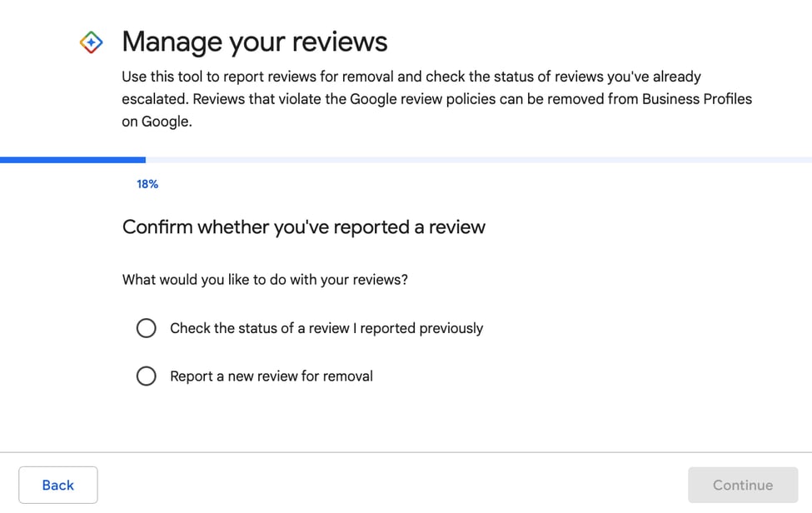This screenshot has width=812, height=513.
Task: Click the Google Business Profile diamond logo
Action: (x=92, y=42)
